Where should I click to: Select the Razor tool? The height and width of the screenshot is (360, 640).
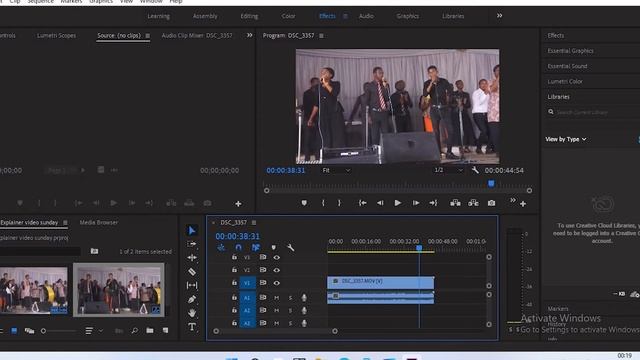(191, 271)
